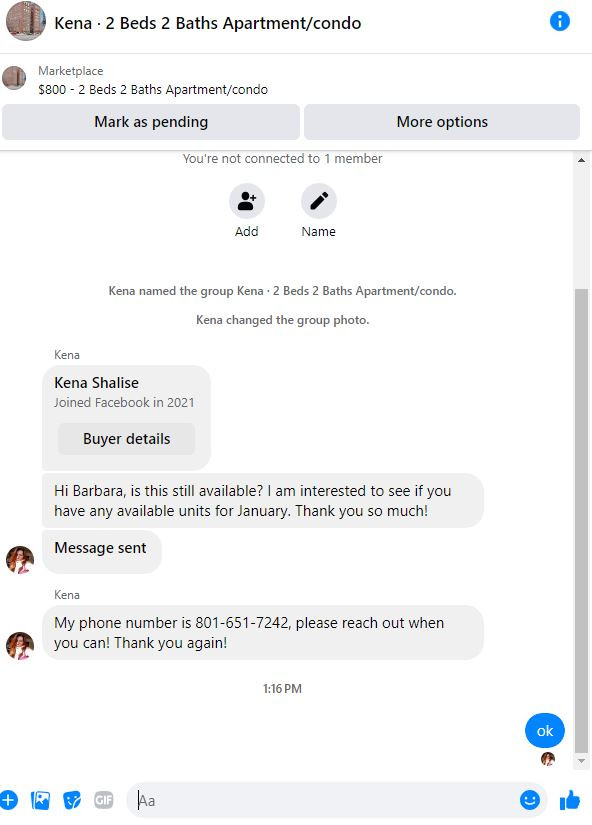Choose a sticker with the sticker icon
The image size is (592, 825).
click(x=72, y=800)
